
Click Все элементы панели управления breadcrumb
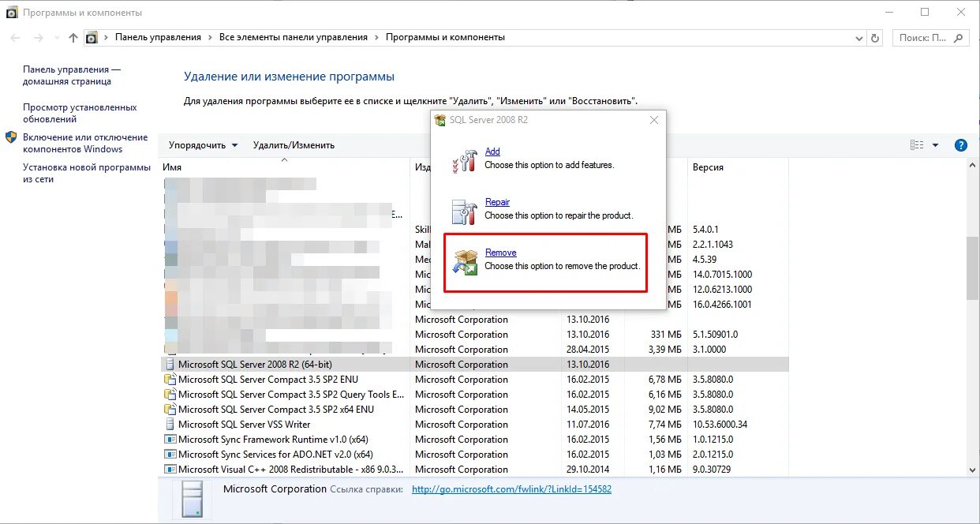[x=294, y=37]
